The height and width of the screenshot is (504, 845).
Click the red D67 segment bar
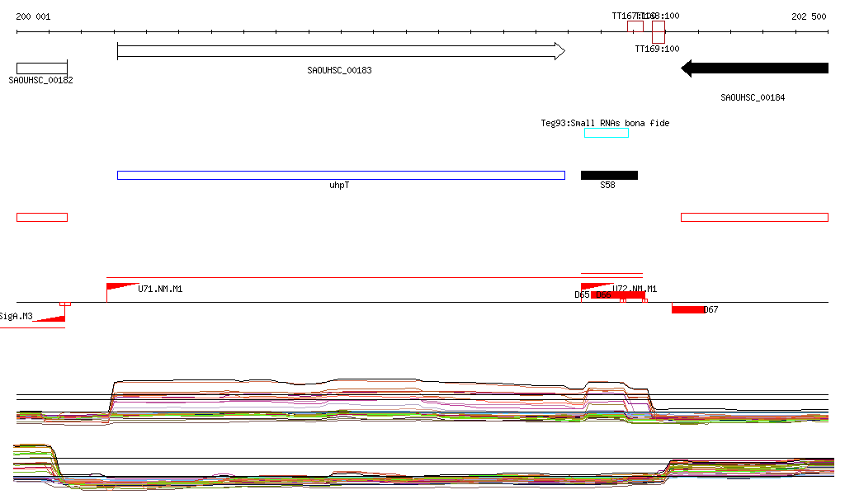tap(687, 309)
